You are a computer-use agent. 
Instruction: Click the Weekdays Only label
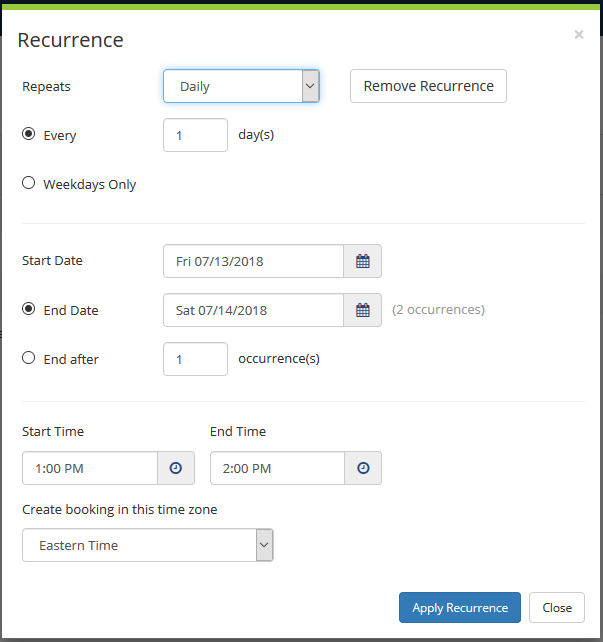click(x=90, y=184)
